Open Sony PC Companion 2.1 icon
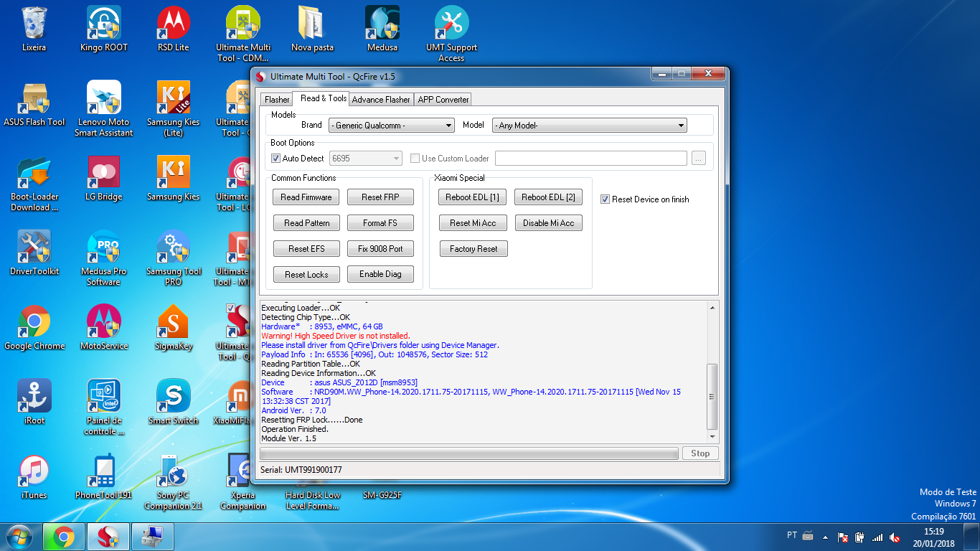 [x=174, y=481]
